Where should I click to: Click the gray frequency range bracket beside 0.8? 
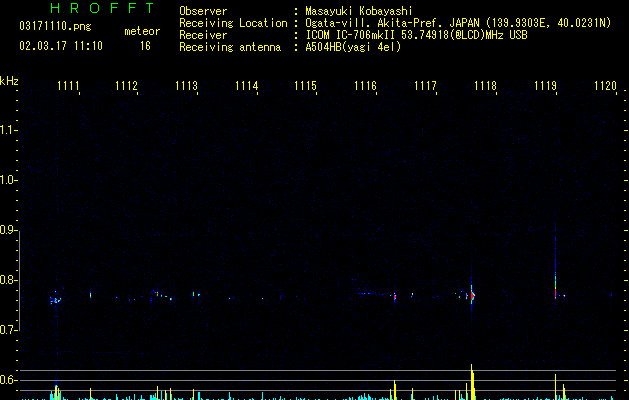[19, 280]
